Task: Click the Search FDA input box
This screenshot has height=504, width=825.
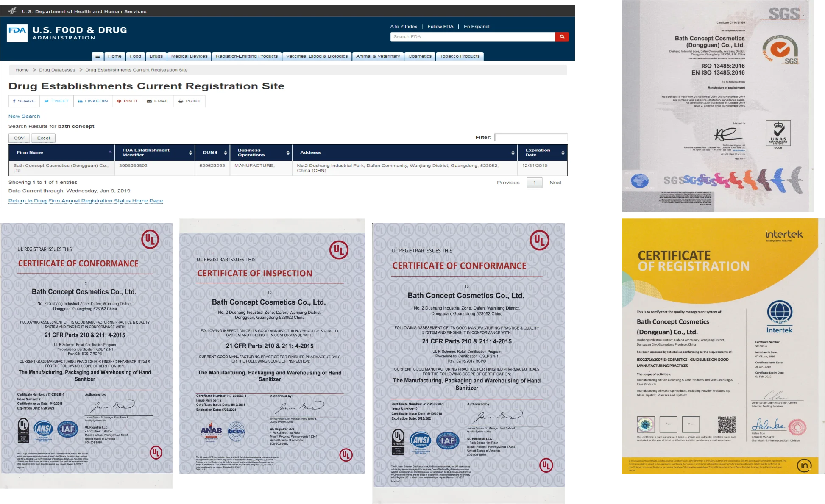Action: click(472, 37)
